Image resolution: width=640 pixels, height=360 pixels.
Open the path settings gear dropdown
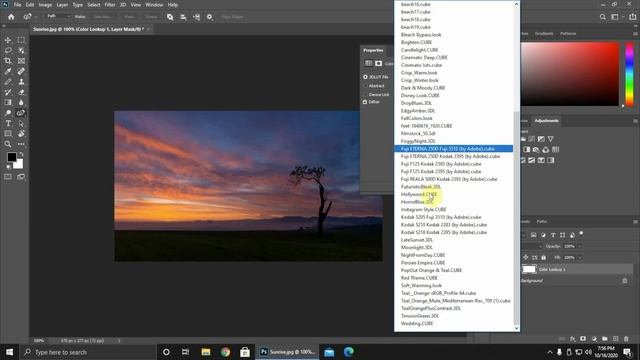click(210, 17)
